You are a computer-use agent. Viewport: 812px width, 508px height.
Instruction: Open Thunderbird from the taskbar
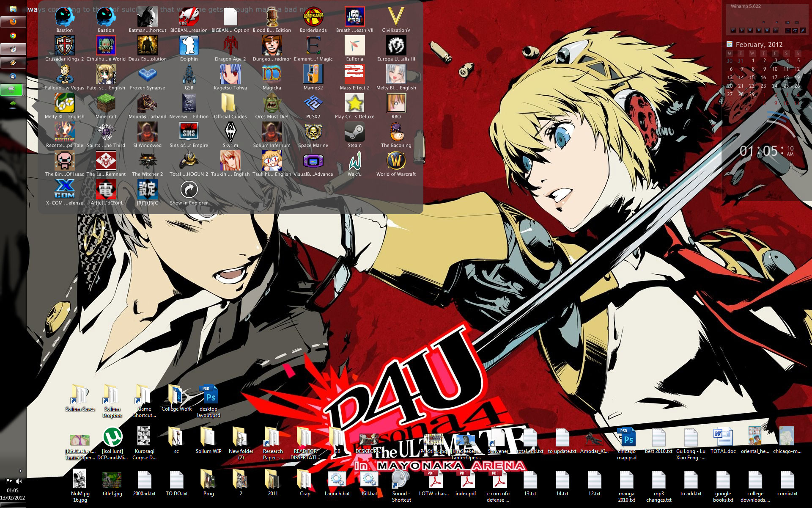(x=13, y=76)
